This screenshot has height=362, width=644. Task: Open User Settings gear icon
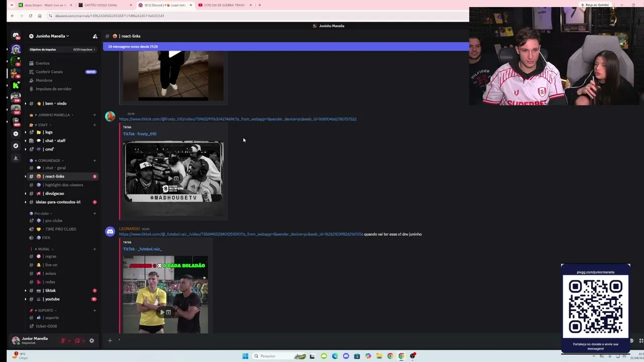point(92,340)
